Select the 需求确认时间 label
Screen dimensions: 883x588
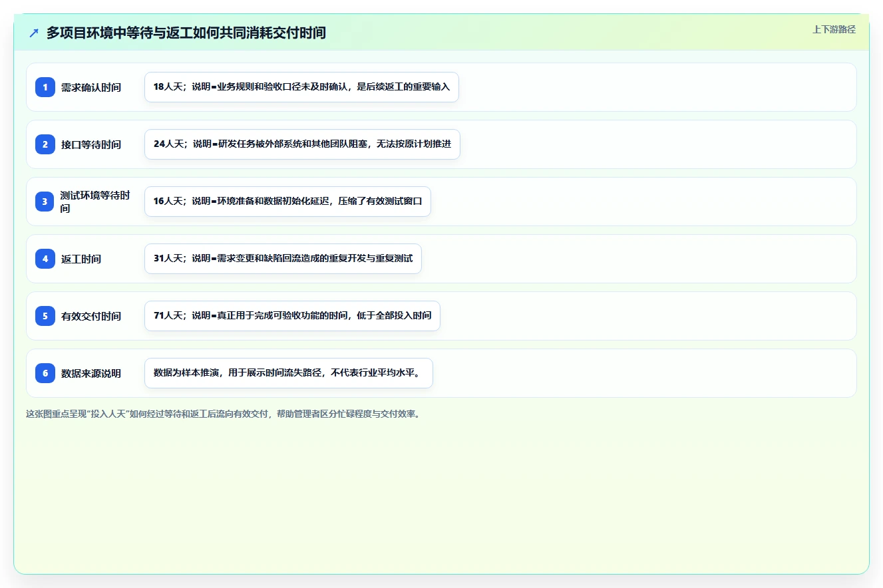(91, 87)
